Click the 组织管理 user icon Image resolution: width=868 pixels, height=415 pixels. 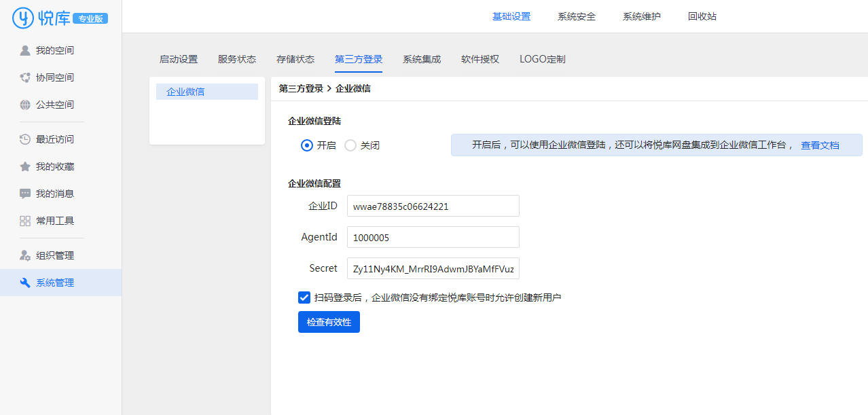[25, 255]
